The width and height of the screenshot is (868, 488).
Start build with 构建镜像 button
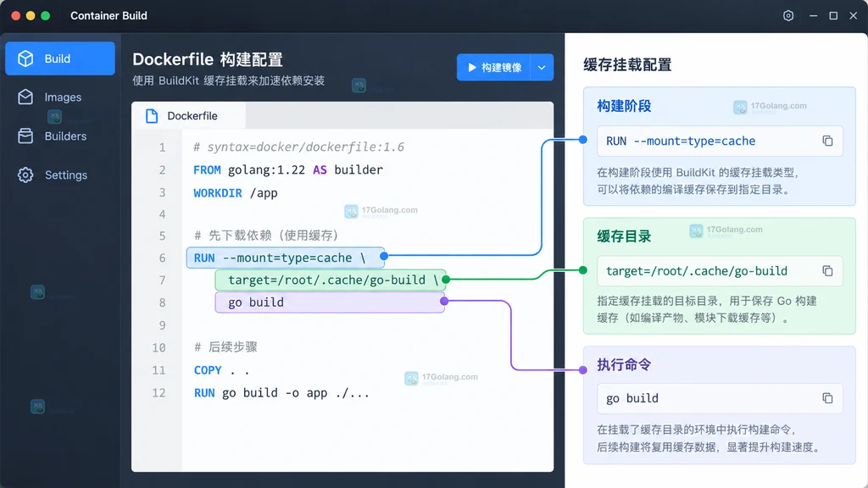point(494,68)
